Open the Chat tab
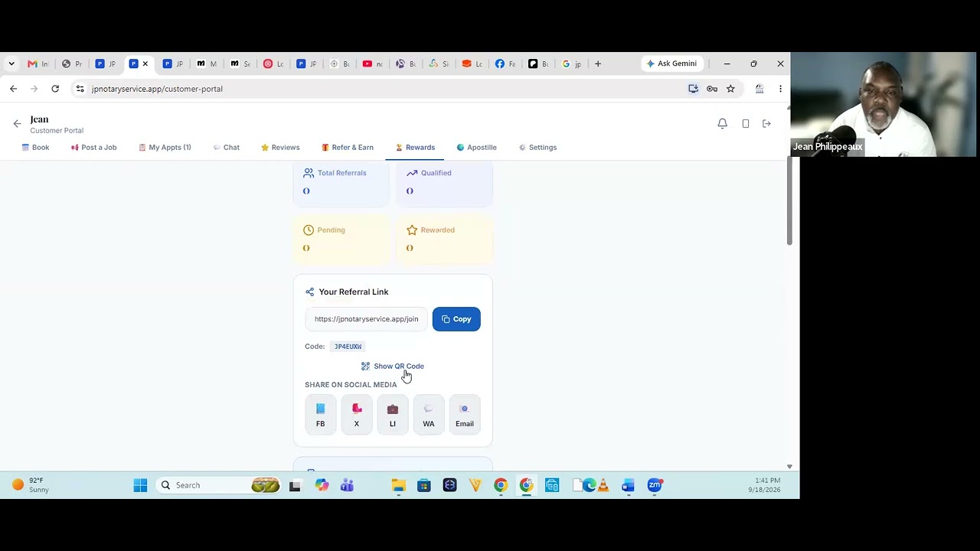The height and width of the screenshot is (551, 980). click(226, 147)
